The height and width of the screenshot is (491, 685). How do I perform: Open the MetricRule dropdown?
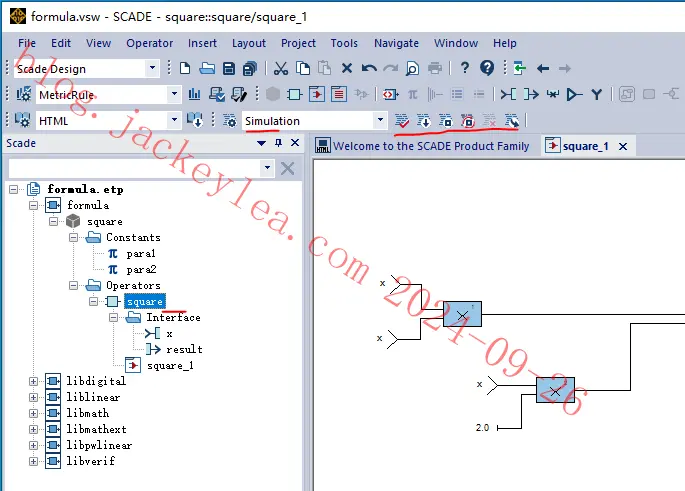coord(174,94)
